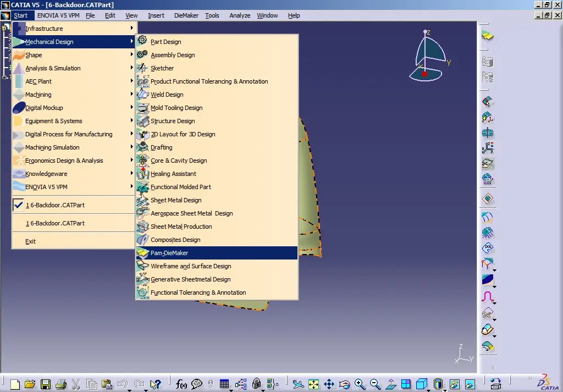This screenshot has width=563, height=392.
Task: Click the Create Multi-View icon
Action: pyautogui.click(x=406, y=384)
